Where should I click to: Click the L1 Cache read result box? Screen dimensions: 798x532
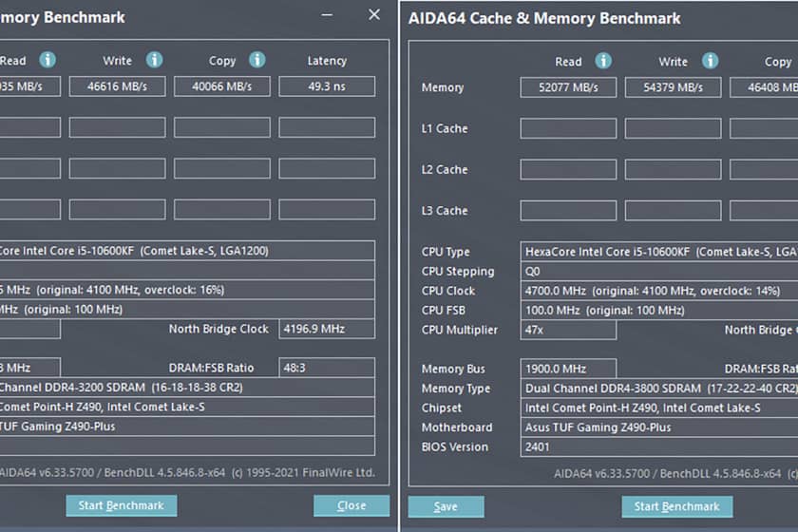tap(568, 128)
